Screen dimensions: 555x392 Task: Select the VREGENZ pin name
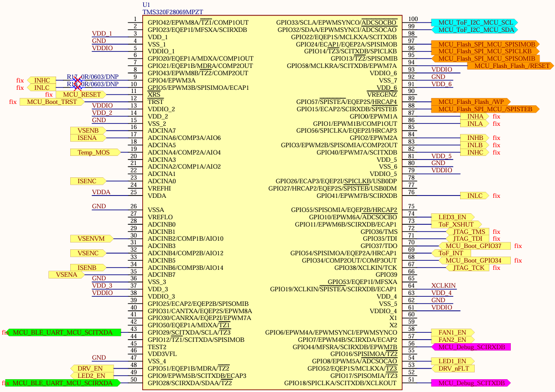point(382,94)
